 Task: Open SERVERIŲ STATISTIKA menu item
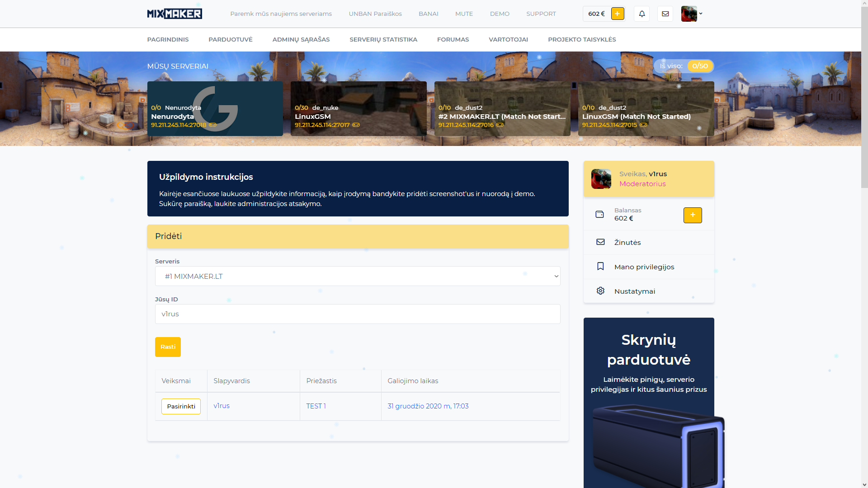[383, 39]
